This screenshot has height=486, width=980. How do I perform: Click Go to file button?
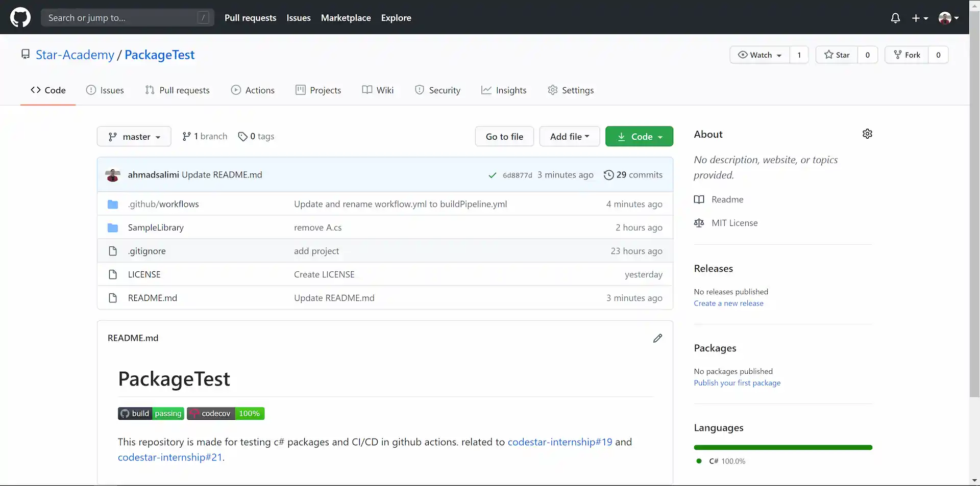(x=504, y=136)
